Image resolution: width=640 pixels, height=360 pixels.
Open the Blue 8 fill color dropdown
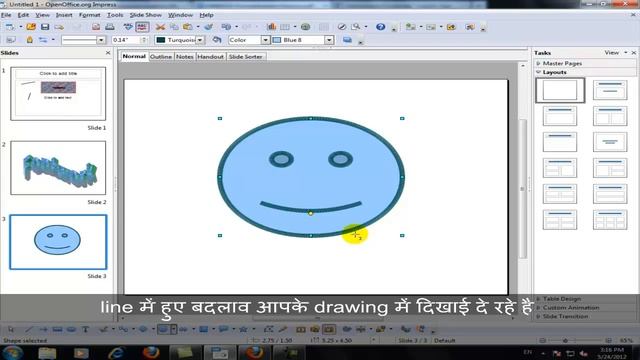coord(329,40)
